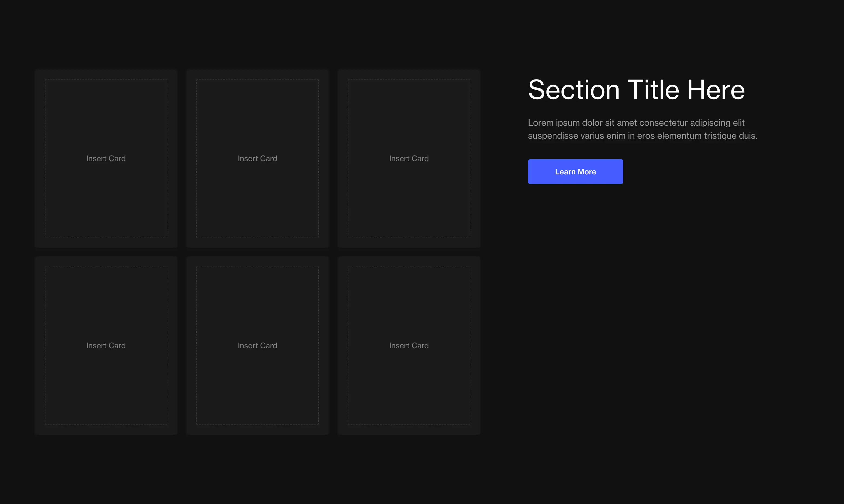Click the paragraph line starting with suspendisse

pos(642,136)
